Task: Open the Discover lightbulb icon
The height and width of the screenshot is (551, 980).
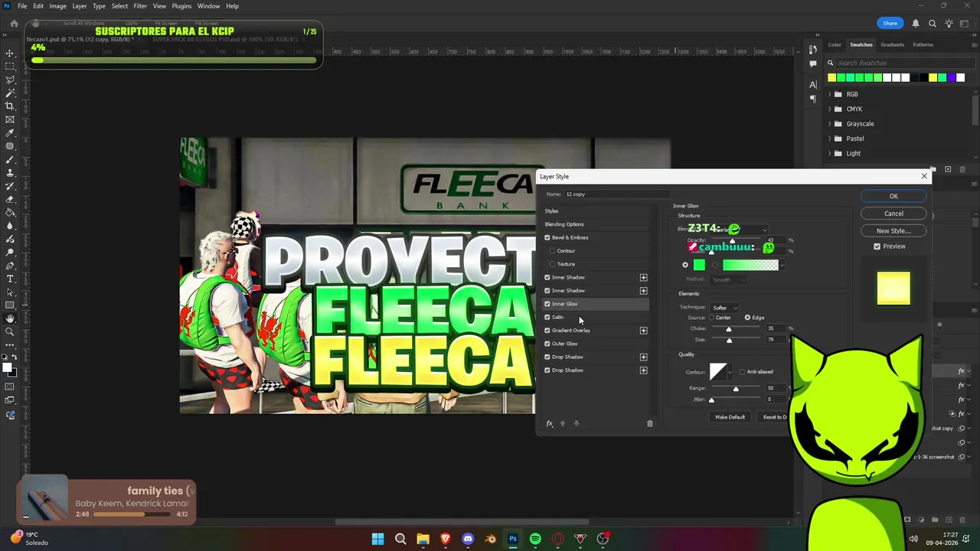Action: tap(949, 24)
